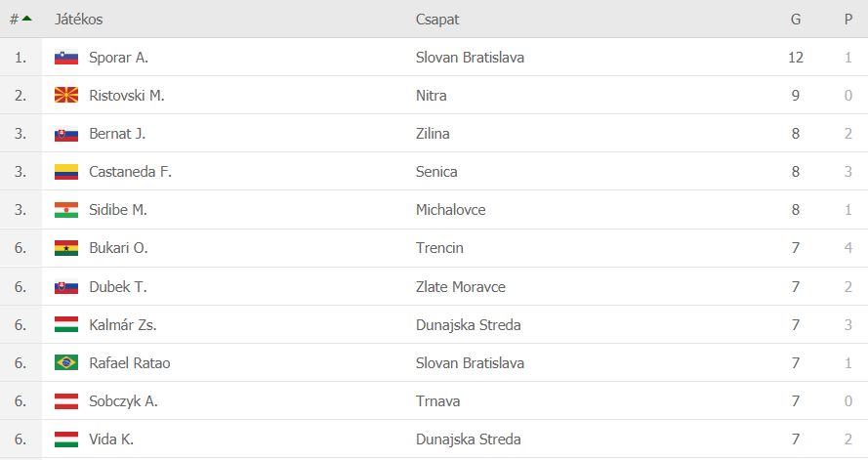Click the Niger flag next to Sidibe M.

pos(66,210)
